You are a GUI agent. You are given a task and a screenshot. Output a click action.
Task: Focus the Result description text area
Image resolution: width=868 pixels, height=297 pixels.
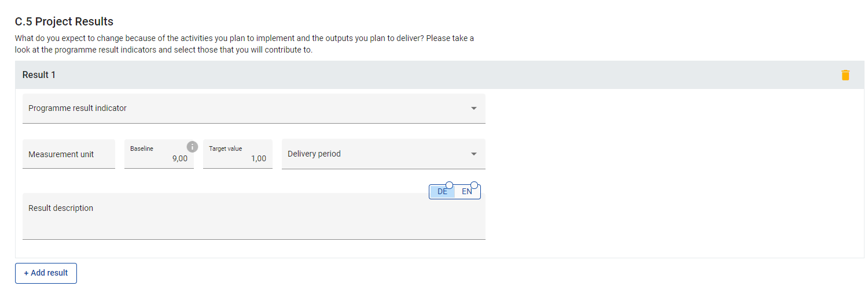point(253,222)
